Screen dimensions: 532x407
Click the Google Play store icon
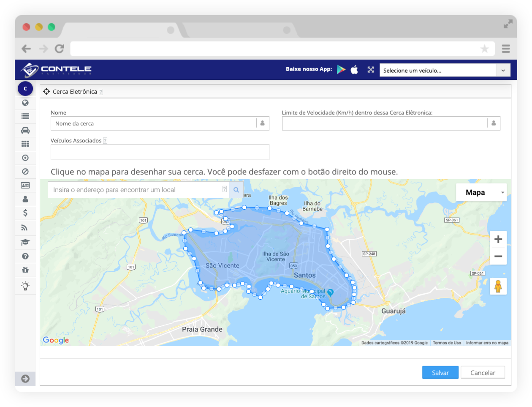341,70
